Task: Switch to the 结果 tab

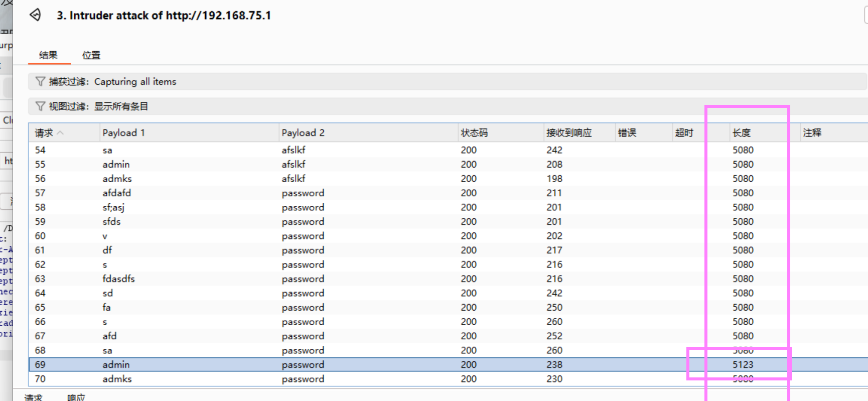Action: point(49,55)
